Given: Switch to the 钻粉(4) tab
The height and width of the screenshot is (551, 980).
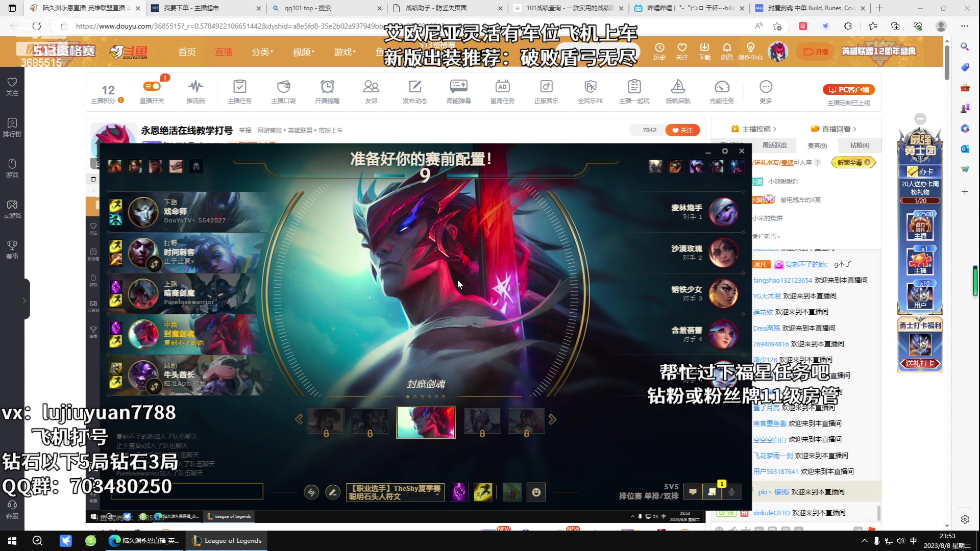Looking at the screenshot, I should (860, 145).
